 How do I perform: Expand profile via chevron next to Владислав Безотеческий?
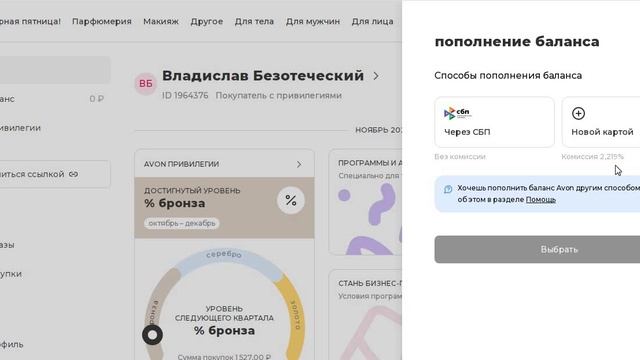(376, 76)
